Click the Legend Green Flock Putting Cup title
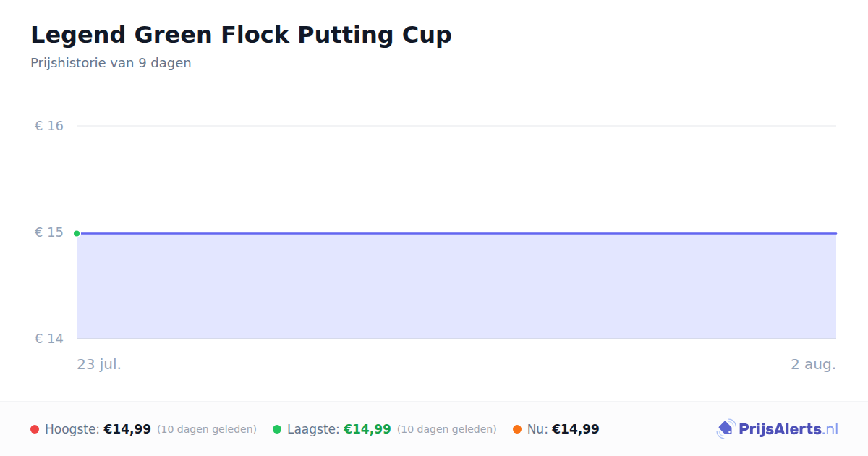The height and width of the screenshot is (456, 868). [x=241, y=35]
